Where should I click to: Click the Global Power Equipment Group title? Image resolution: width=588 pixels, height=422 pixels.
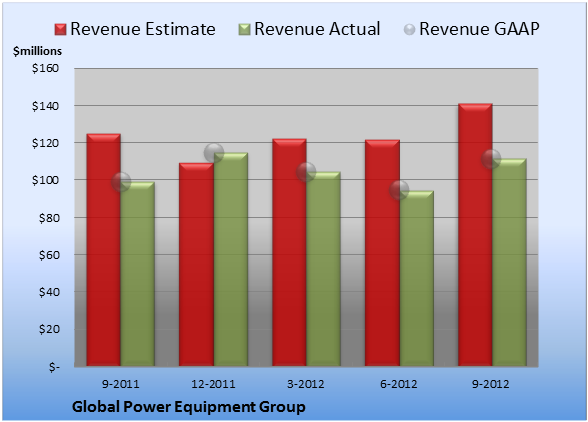[x=189, y=407]
